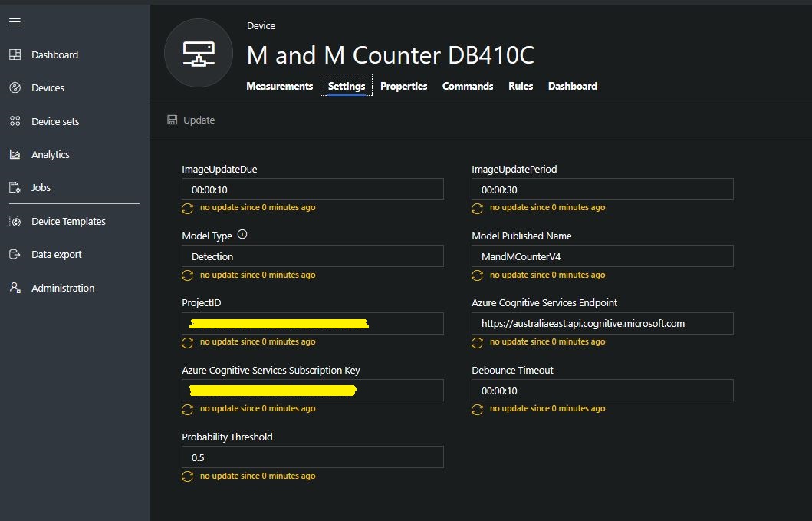Focus the Model Published Name field
Screen dimensions: 812x521
click(x=602, y=256)
